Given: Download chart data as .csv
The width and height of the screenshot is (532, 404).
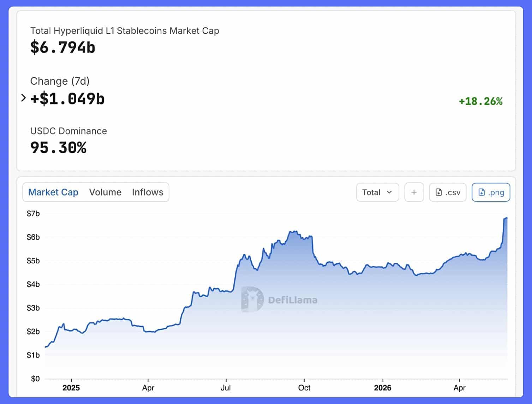Looking at the screenshot, I should (448, 192).
